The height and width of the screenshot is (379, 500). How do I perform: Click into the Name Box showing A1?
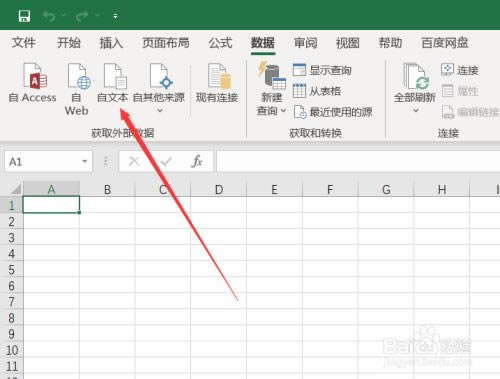(x=42, y=162)
